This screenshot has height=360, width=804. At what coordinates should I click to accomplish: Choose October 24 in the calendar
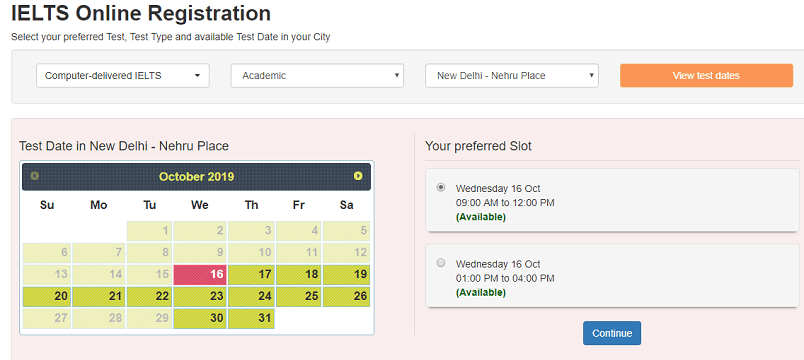[251, 297]
